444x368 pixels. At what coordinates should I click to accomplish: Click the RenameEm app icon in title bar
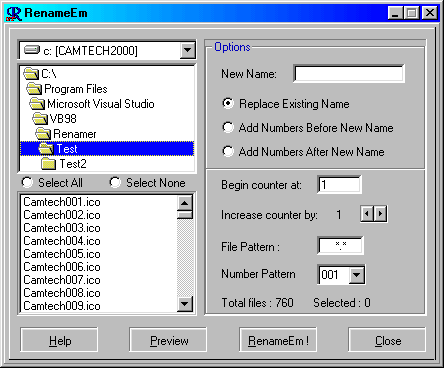click(x=14, y=13)
